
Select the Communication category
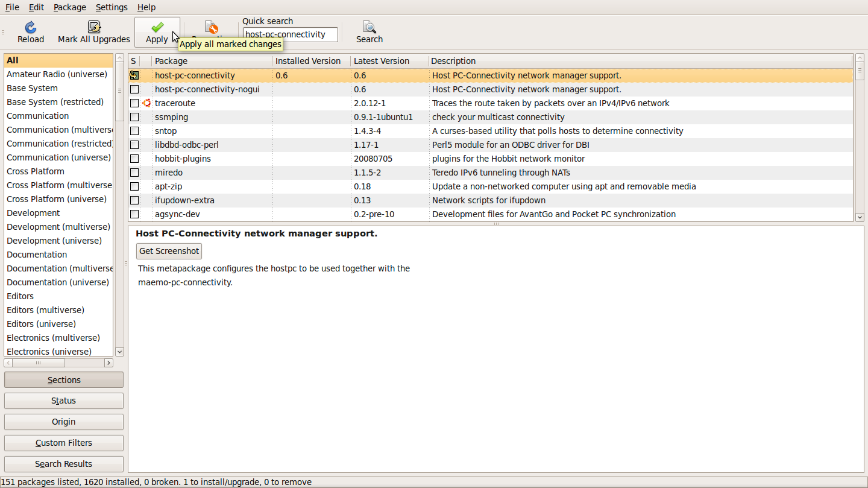point(58,116)
